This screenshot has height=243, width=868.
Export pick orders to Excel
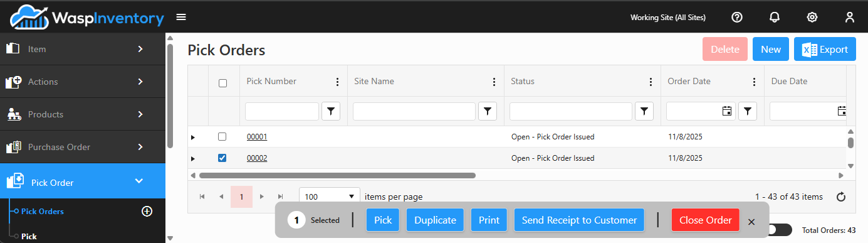click(x=825, y=50)
